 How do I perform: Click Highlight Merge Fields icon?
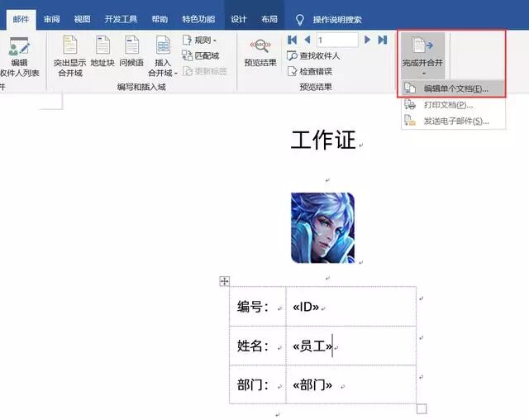click(x=69, y=45)
